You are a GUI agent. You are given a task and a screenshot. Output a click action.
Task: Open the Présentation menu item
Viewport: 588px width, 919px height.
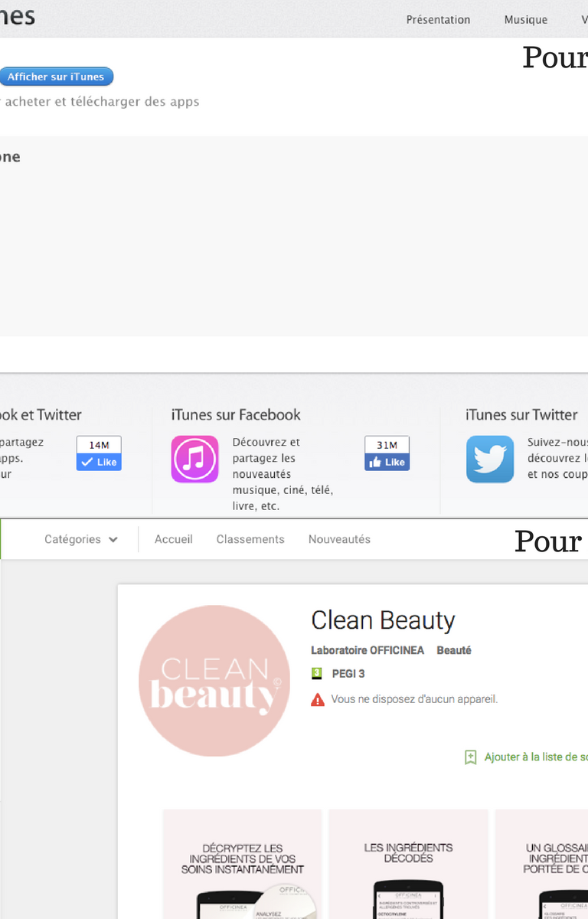point(438,20)
